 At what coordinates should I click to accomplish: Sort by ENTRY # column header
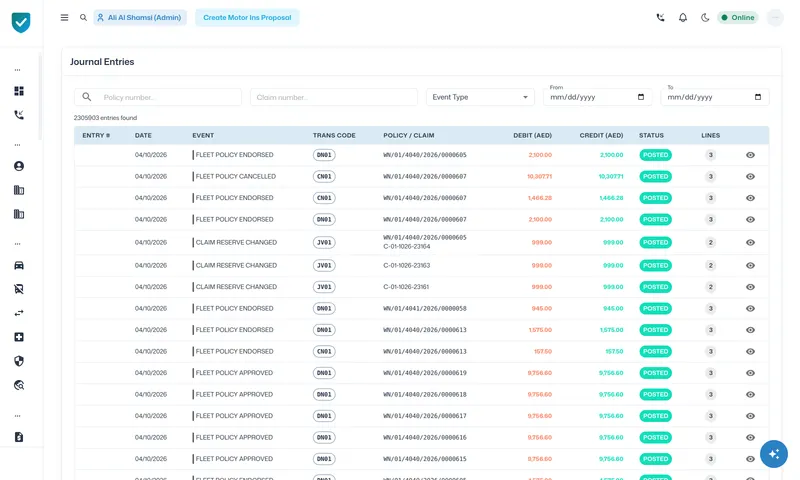[96, 135]
